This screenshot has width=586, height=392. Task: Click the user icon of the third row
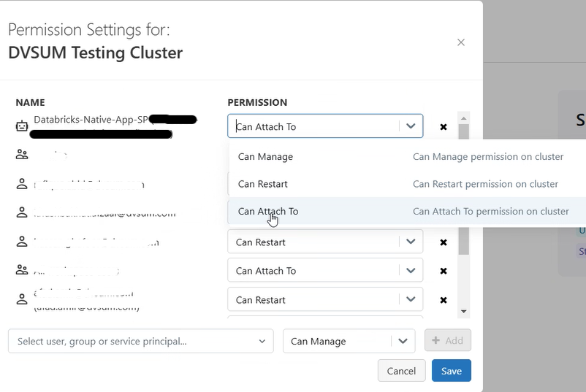tap(22, 184)
